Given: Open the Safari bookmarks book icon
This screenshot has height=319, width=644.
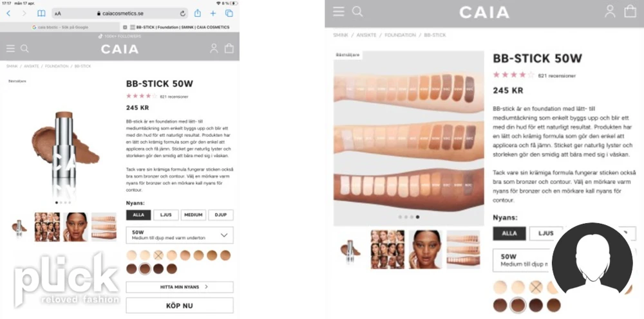Looking at the screenshot, I should click(x=41, y=14).
